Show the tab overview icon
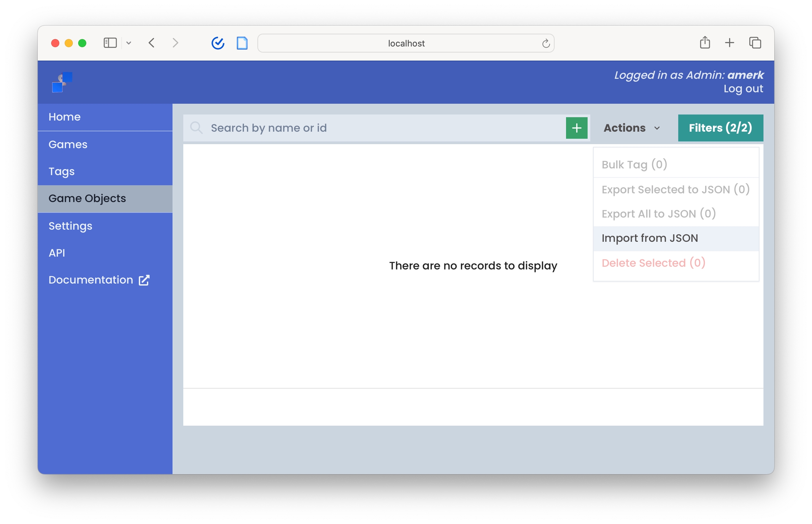Screen dimensions: 812x524 (755, 43)
